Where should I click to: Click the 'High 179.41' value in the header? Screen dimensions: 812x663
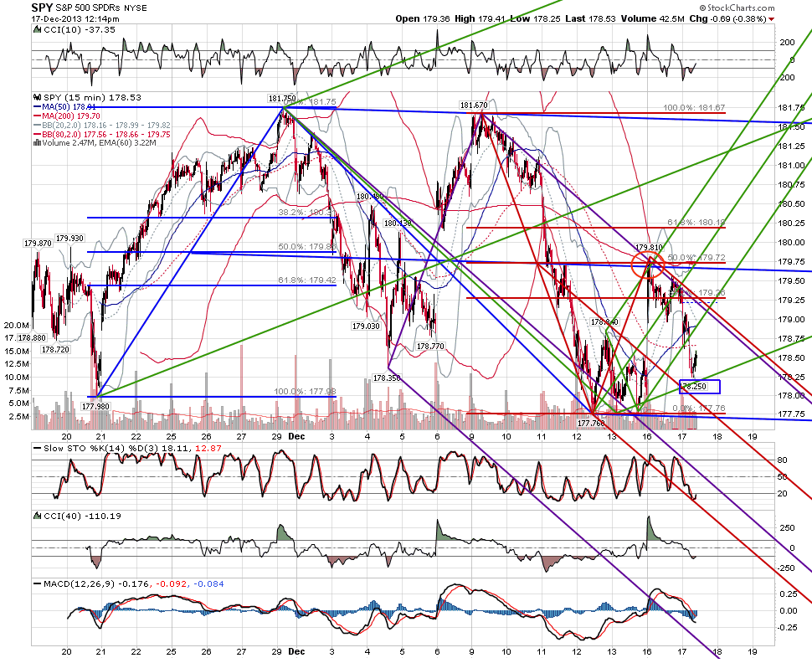(x=480, y=18)
